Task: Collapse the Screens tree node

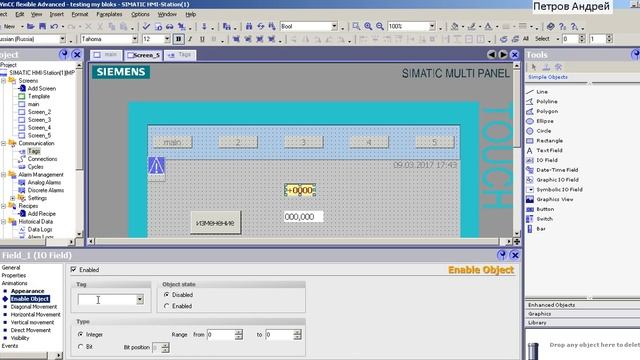Action: click(x=3, y=81)
